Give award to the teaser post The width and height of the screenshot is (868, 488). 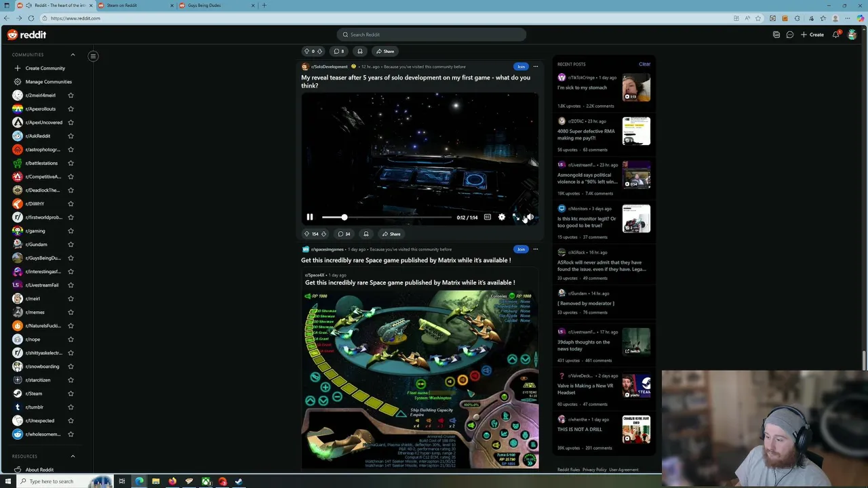[366, 234]
